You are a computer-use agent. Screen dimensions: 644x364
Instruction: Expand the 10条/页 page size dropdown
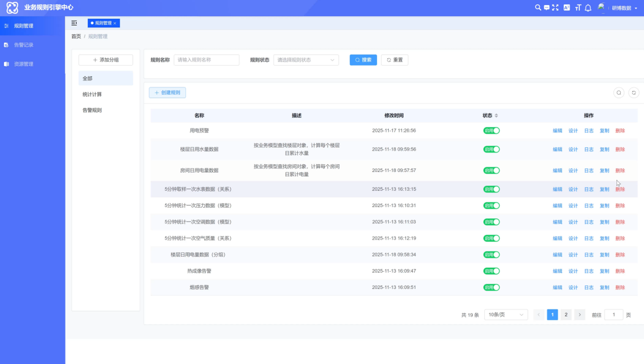(x=506, y=315)
